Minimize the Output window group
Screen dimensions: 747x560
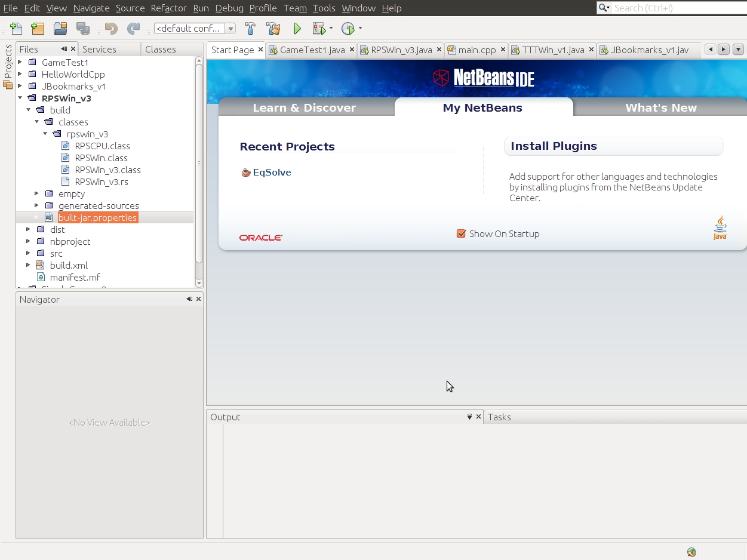(469, 417)
